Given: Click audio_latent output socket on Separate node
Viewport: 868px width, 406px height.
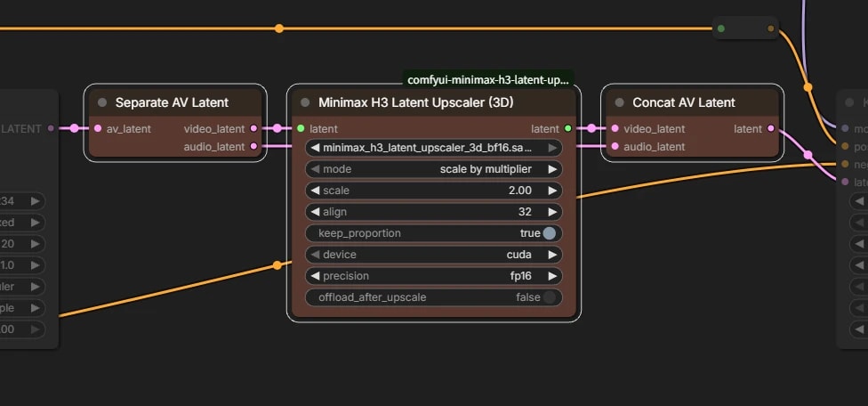Looking at the screenshot, I should point(253,146).
